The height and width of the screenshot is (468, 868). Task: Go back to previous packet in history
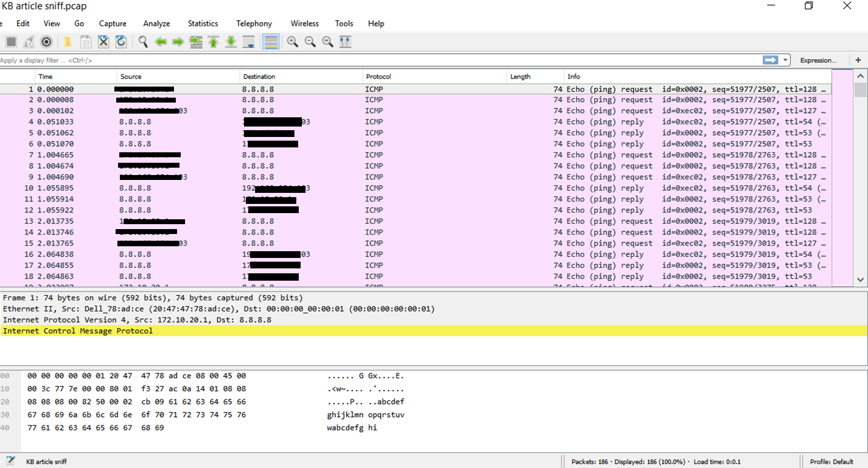click(x=161, y=42)
